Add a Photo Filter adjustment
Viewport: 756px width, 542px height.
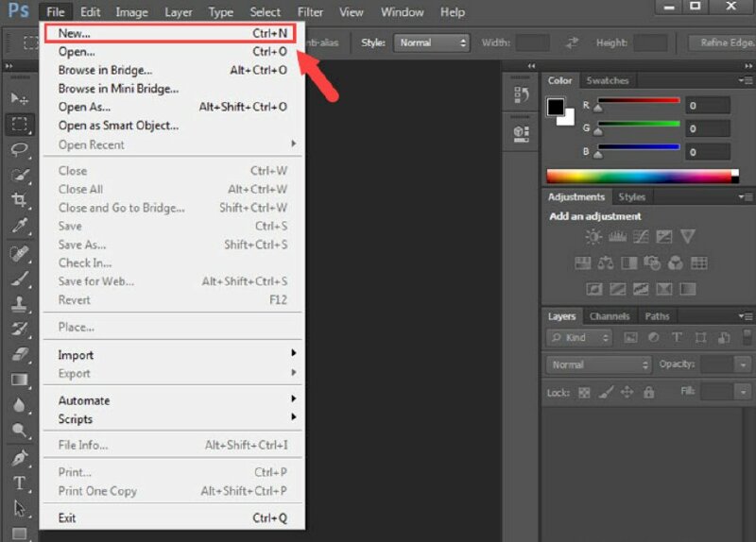point(652,263)
